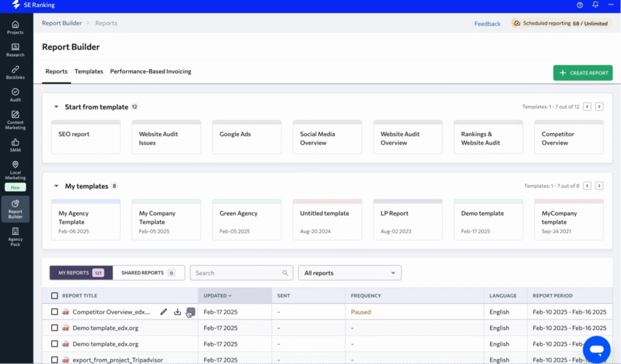
Task: Collapse the Start from template section
Action: click(56, 107)
